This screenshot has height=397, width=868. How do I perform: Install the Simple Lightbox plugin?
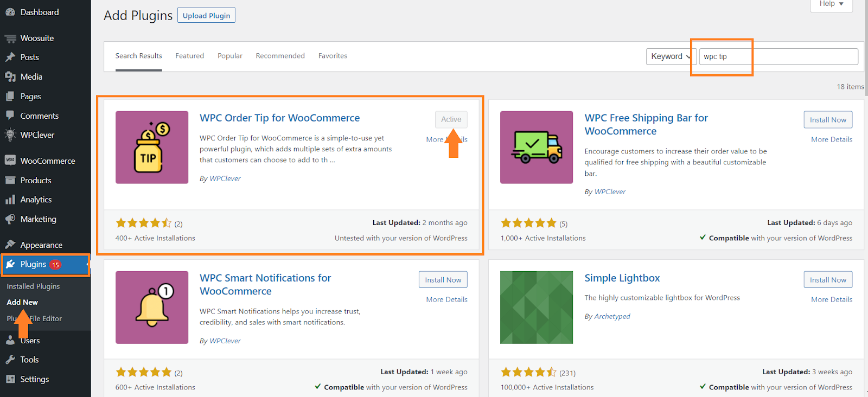[828, 280]
